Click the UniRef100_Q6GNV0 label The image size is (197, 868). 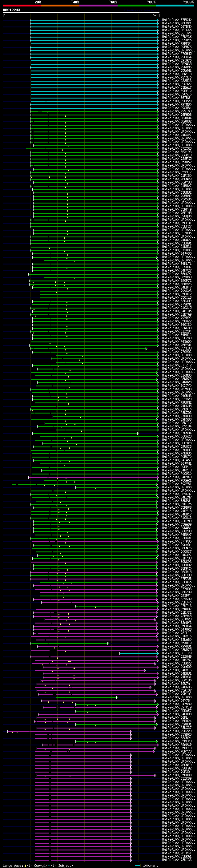tap(177, 179)
